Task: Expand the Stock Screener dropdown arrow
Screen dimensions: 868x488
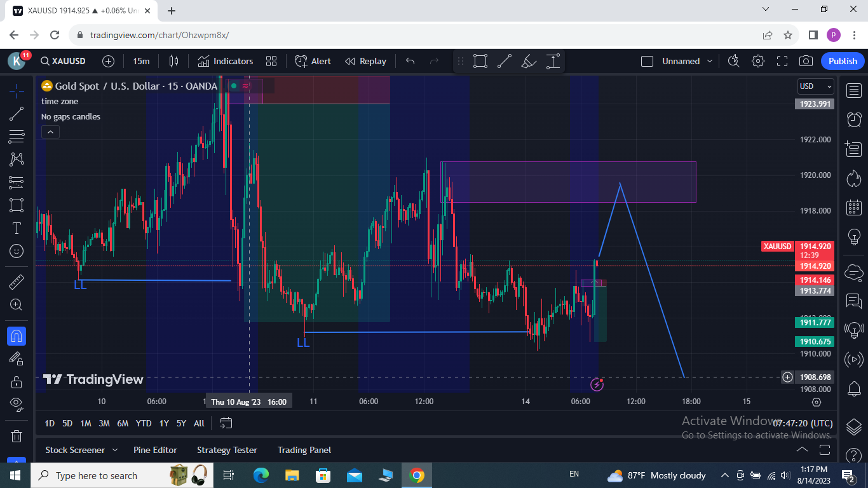Action: 115,450
